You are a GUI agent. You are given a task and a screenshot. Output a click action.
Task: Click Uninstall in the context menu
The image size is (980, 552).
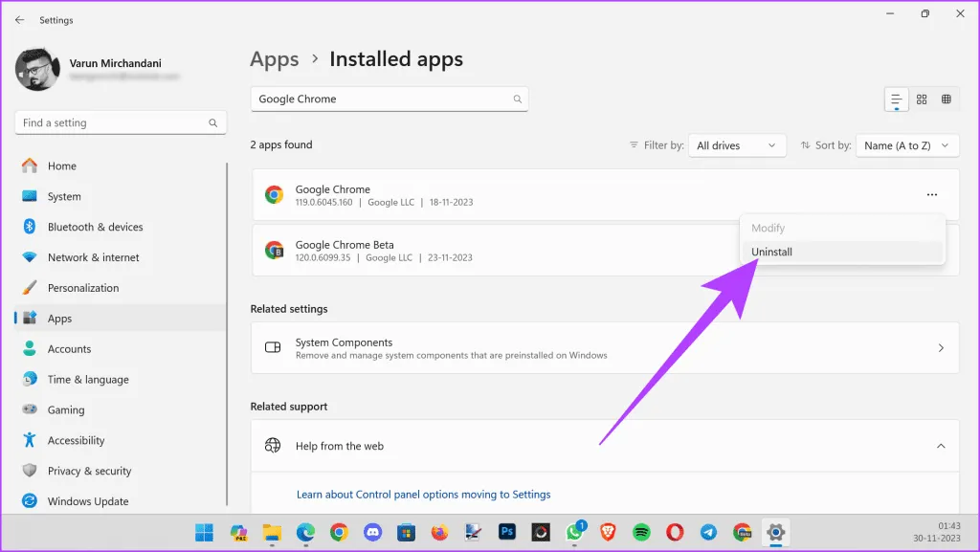(x=772, y=253)
